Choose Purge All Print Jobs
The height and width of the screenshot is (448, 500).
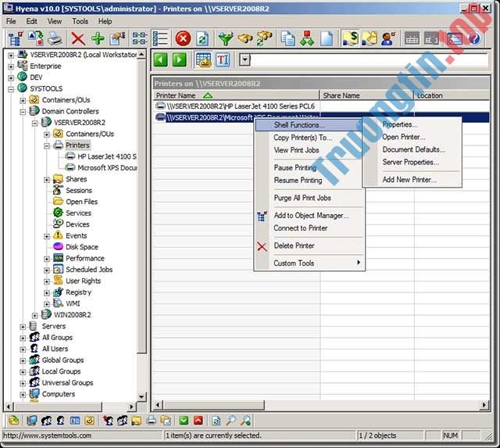(x=302, y=198)
